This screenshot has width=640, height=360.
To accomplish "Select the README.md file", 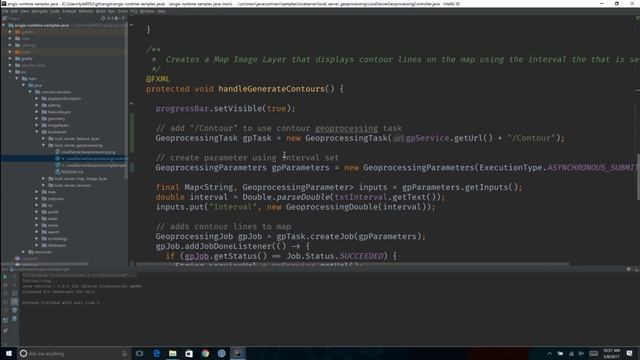I will point(69,172).
